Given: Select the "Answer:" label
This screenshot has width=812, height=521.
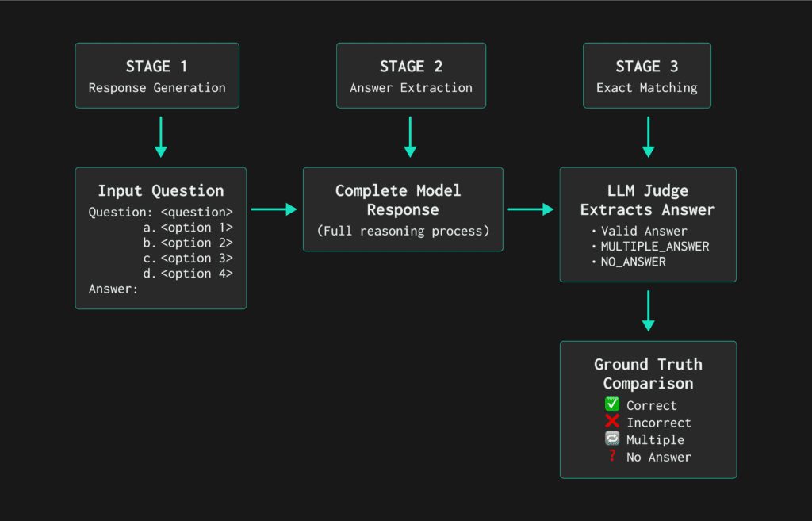Looking at the screenshot, I should (x=113, y=289).
